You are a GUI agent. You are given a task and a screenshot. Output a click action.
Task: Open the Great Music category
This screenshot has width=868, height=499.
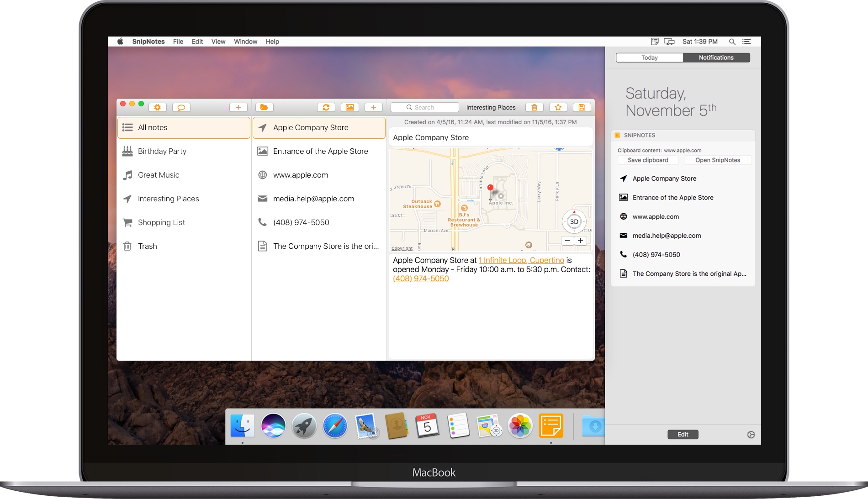pyautogui.click(x=184, y=175)
